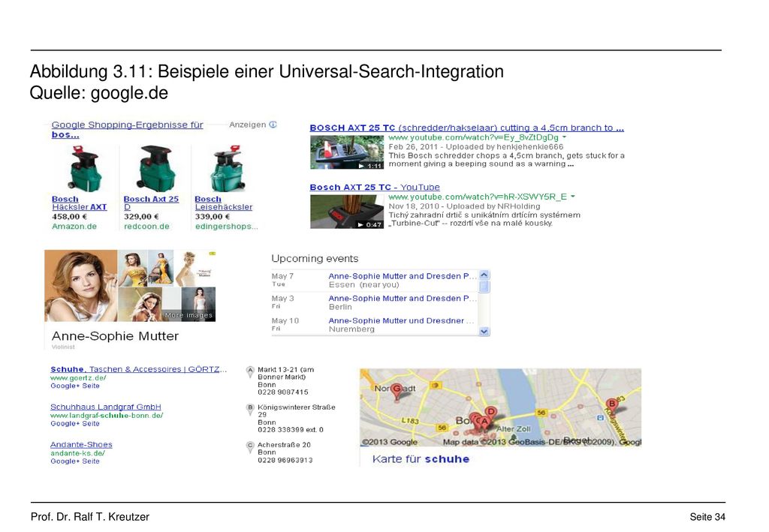The width and height of the screenshot is (769, 532).
Task: Open the May 10 Nuremberg event link
Action: [x=401, y=320]
